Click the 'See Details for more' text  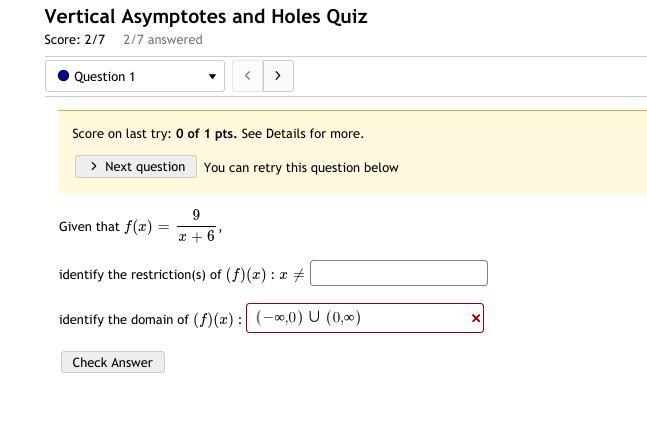coord(302,134)
